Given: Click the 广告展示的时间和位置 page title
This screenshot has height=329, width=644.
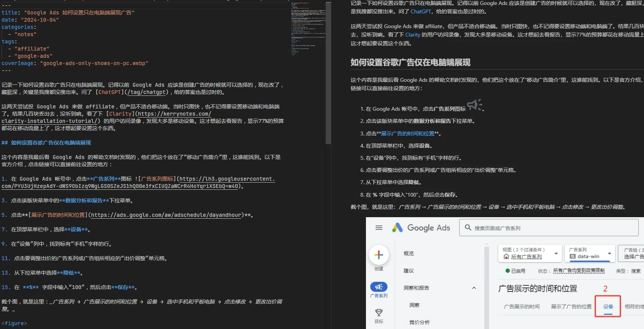Looking at the screenshot, I should (x=537, y=289).
